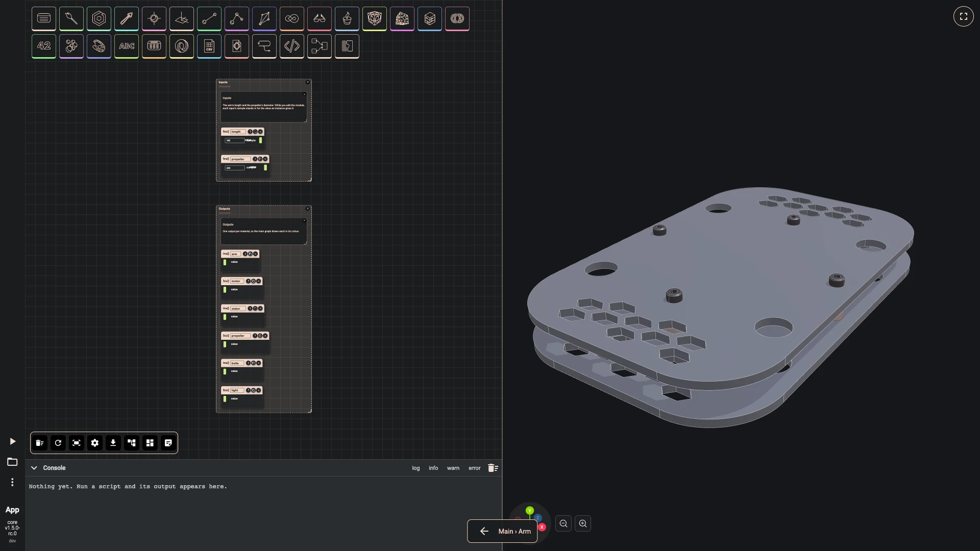Fit graph to view using frame icon
This screenshot has height=551, width=980.
click(77, 443)
